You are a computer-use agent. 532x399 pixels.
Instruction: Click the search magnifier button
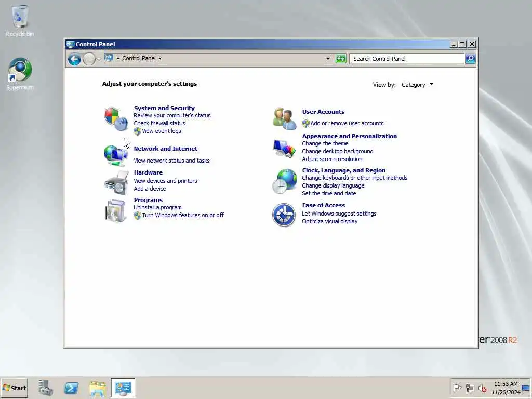[470, 59]
